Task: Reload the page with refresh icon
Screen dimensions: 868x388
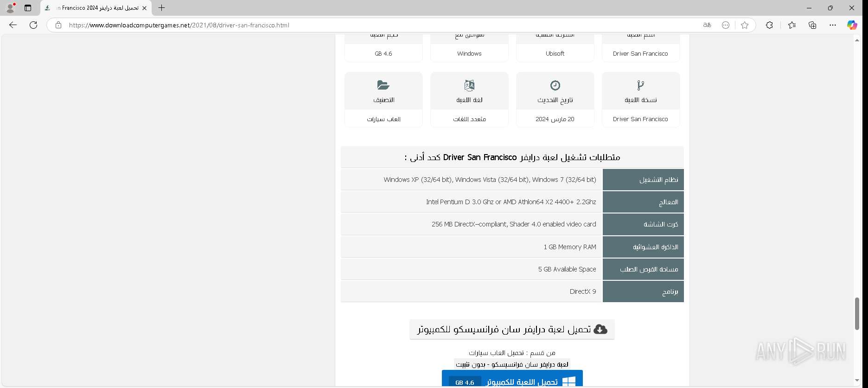Action: tap(33, 25)
